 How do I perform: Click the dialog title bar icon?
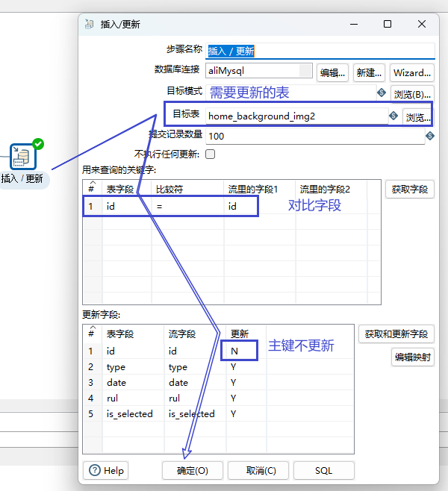tap(90, 24)
